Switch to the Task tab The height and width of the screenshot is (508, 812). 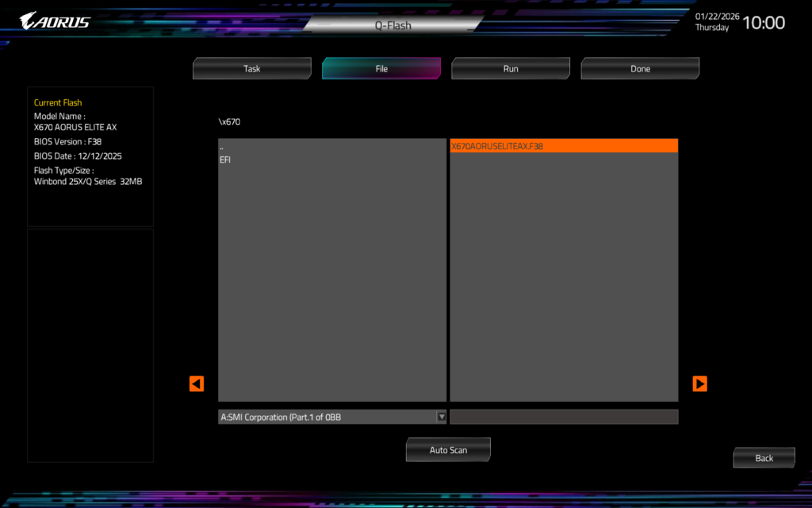coord(251,69)
